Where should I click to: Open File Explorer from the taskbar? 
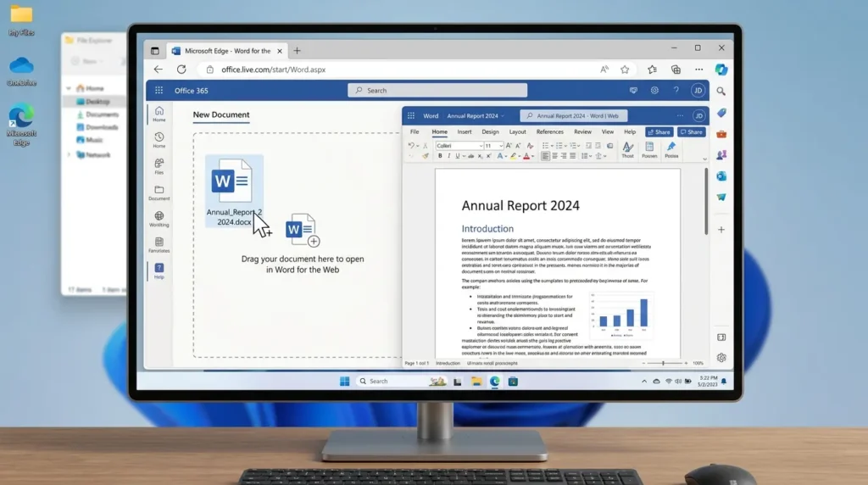pyautogui.click(x=476, y=381)
